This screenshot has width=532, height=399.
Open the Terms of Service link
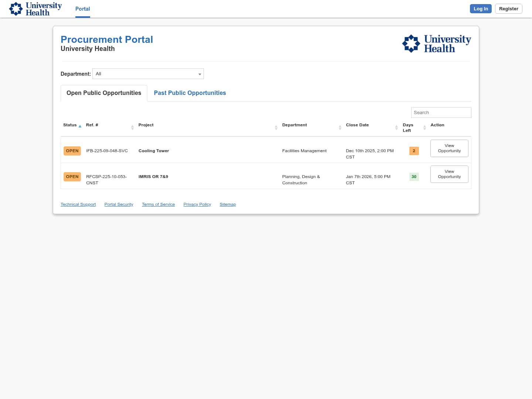click(x=158, y=204)
